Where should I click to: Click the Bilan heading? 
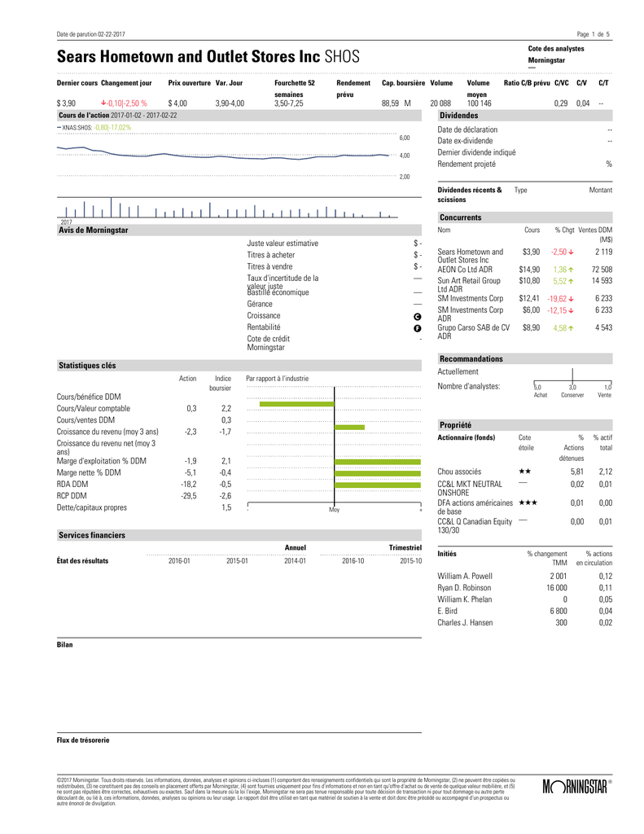[x=65, y=645]
